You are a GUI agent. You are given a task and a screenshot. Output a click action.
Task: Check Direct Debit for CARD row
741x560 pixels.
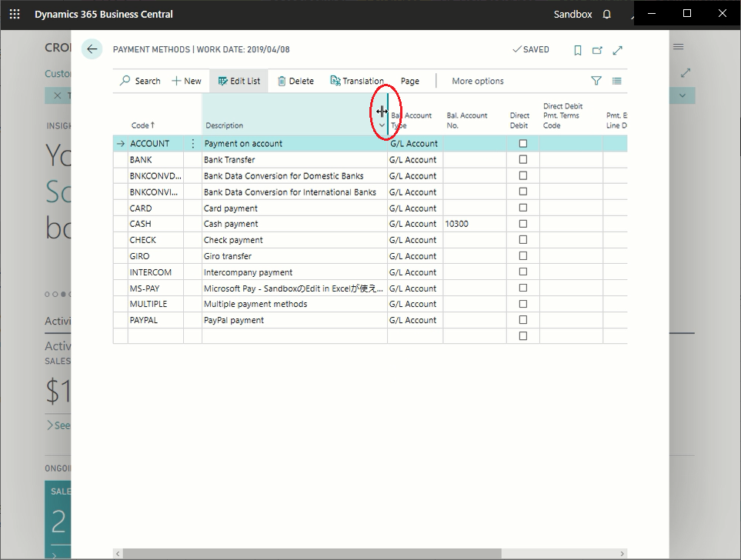point(523,208)
